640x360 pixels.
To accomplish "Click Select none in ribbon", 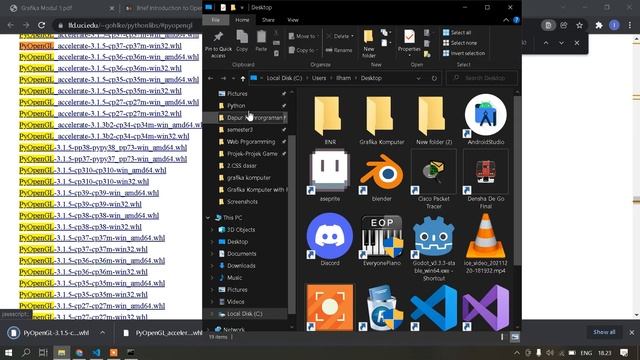I will [460, 42].
